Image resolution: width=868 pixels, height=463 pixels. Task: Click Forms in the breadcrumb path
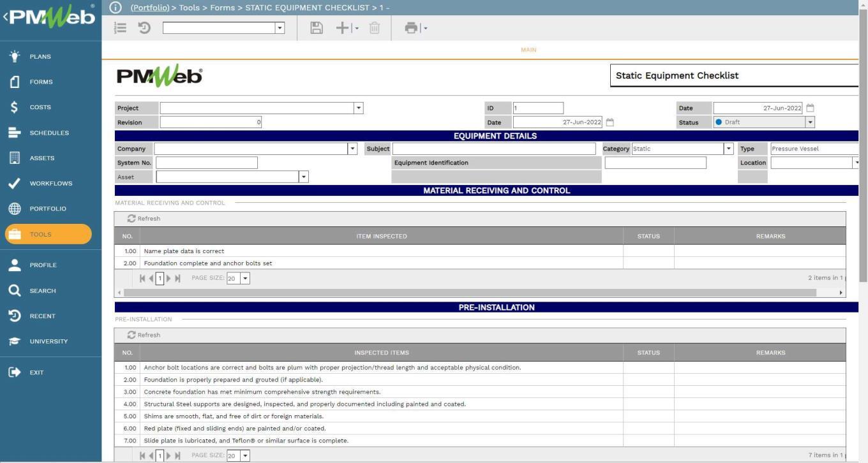click(x=221, y=7)
